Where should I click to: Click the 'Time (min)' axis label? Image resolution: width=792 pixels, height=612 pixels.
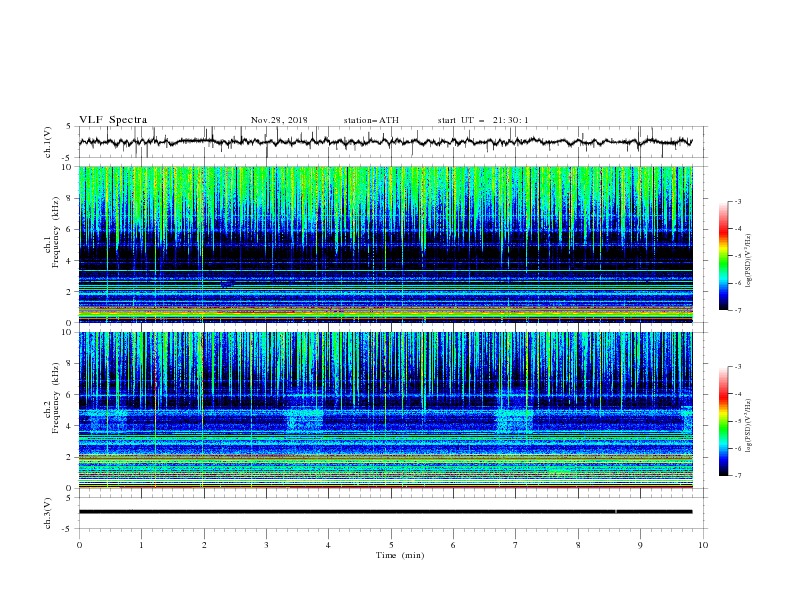pyautogui.click(x=400, y=555)
